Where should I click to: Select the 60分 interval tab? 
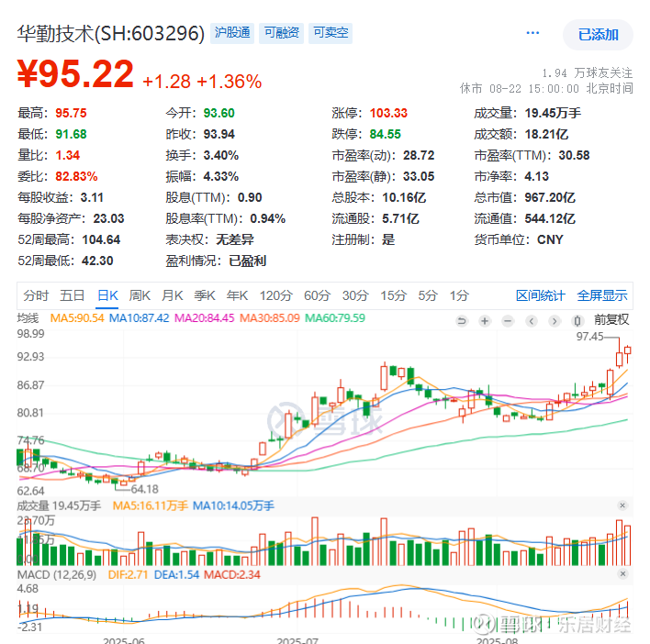317,295
